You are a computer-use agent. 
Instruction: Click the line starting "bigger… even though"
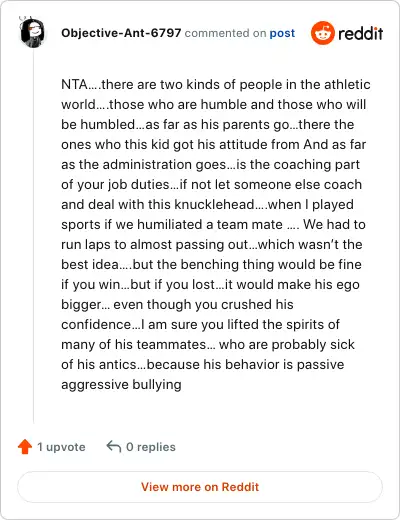[x=177, y=304]
